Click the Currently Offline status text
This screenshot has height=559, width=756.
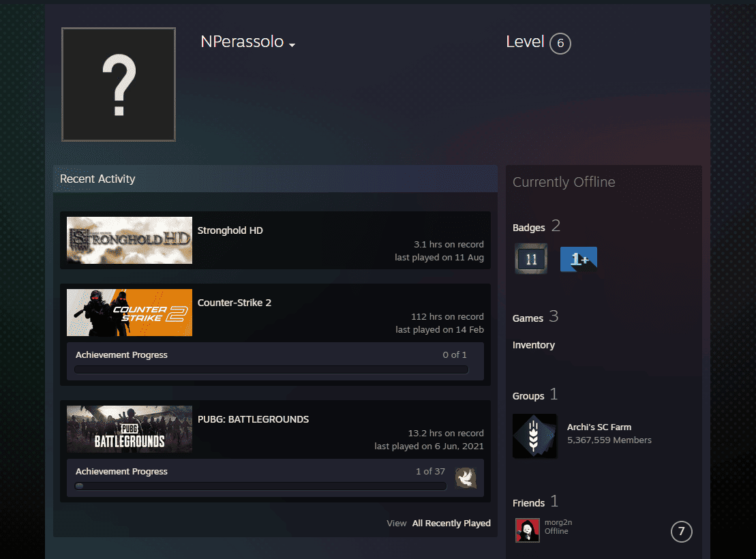(564, 182)
